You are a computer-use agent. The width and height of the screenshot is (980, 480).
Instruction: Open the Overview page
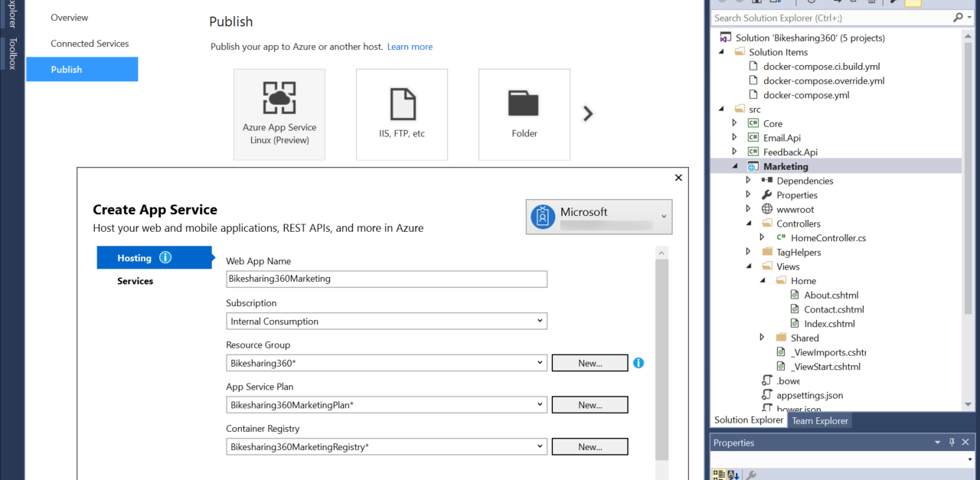point(70,18)
